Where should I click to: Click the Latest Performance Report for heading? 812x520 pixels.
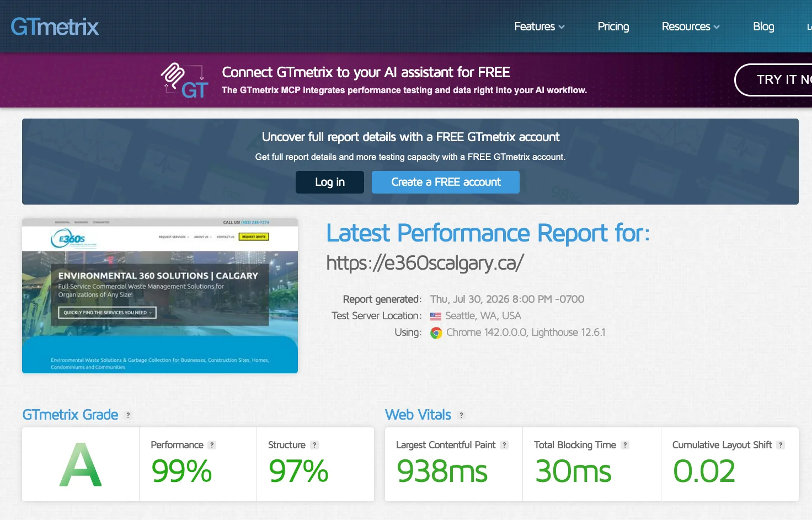tap(488, 233)
